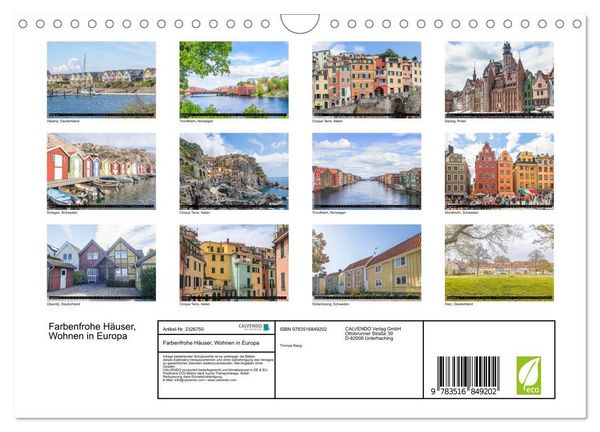Click the CALVENDO logo in the article box
This screenshot has width=600, height=432.
[254, 327]
